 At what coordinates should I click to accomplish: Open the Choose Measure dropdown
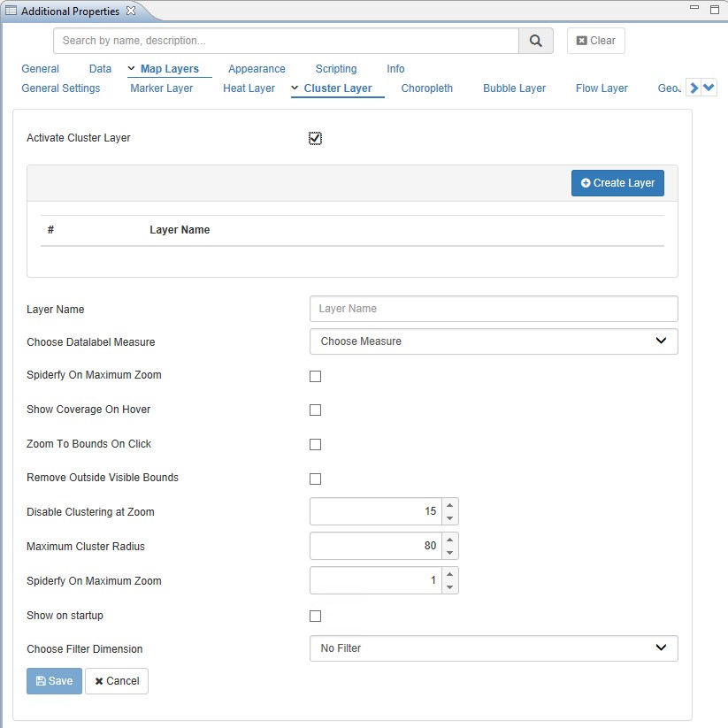coord(493,341)
